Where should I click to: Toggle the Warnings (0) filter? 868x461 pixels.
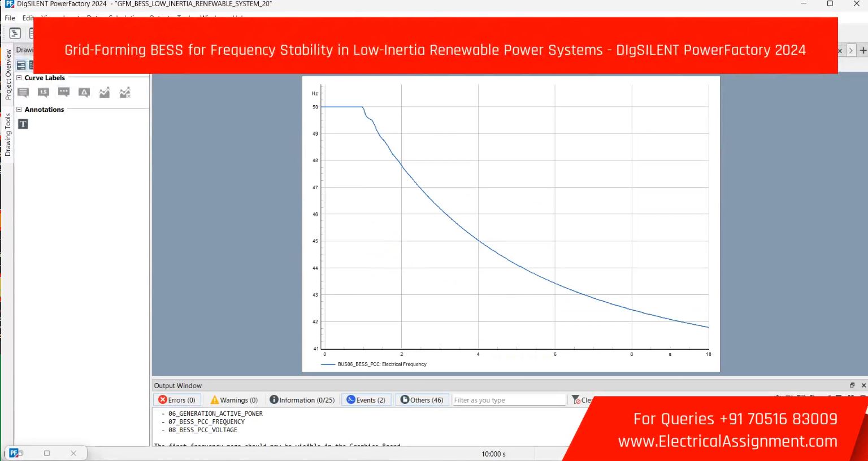point(234,400)
